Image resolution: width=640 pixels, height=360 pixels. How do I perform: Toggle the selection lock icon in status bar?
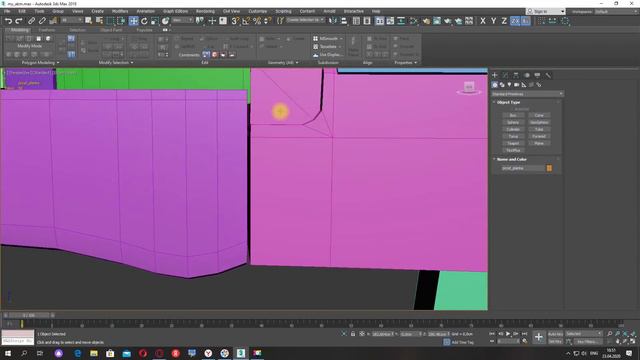click(x=353, y=334)
